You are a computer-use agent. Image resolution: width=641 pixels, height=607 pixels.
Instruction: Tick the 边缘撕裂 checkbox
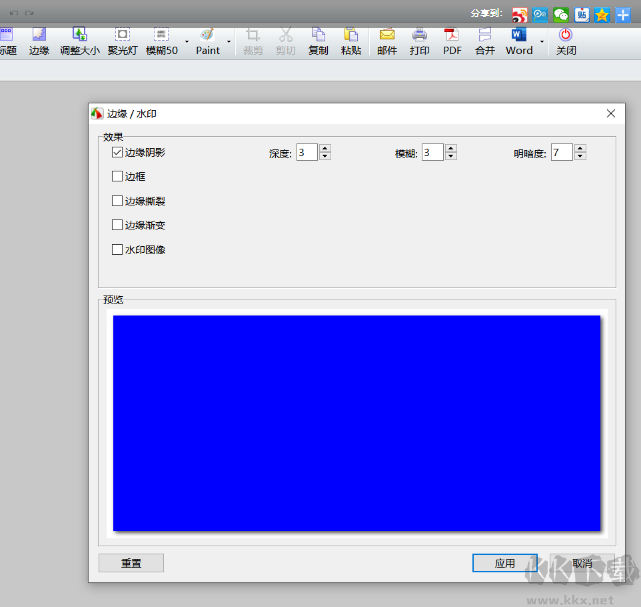118,200
